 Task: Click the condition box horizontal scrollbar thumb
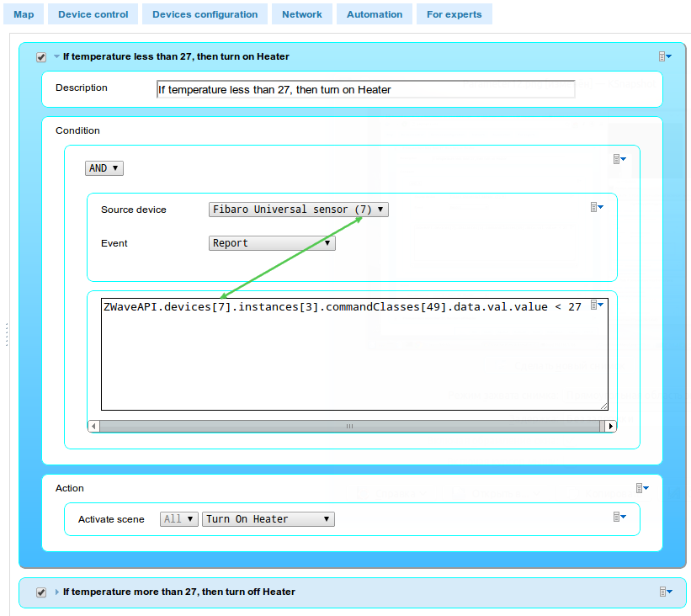tap(349, 427)
